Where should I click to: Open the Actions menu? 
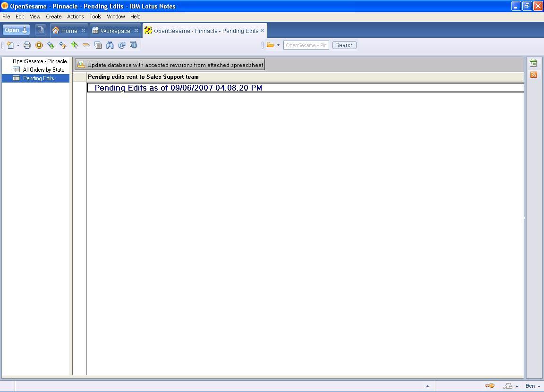click(x=75, y=17)
